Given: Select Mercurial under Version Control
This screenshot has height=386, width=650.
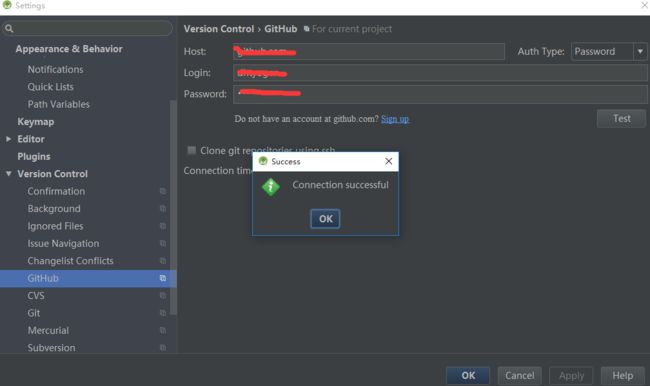Looking at the screenshot, I should point(48,330).
